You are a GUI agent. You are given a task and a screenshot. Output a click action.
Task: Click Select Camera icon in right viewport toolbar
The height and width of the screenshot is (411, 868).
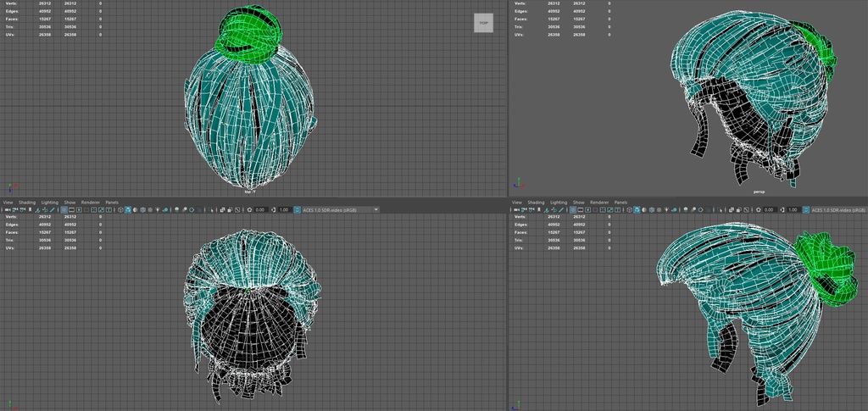click(517, 209)
